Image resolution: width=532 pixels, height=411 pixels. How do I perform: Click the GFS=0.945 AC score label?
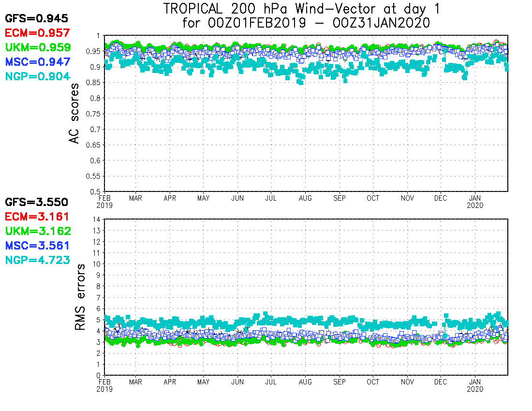click(x=36, y=18)
